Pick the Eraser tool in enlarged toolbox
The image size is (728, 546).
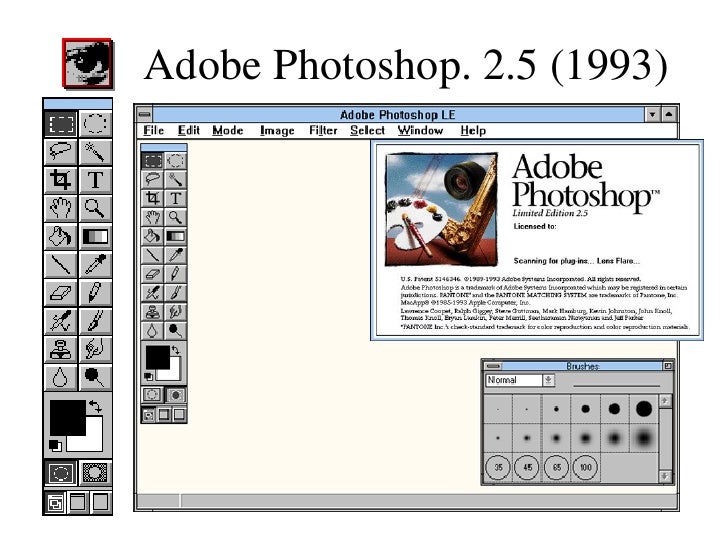(61, 293)
